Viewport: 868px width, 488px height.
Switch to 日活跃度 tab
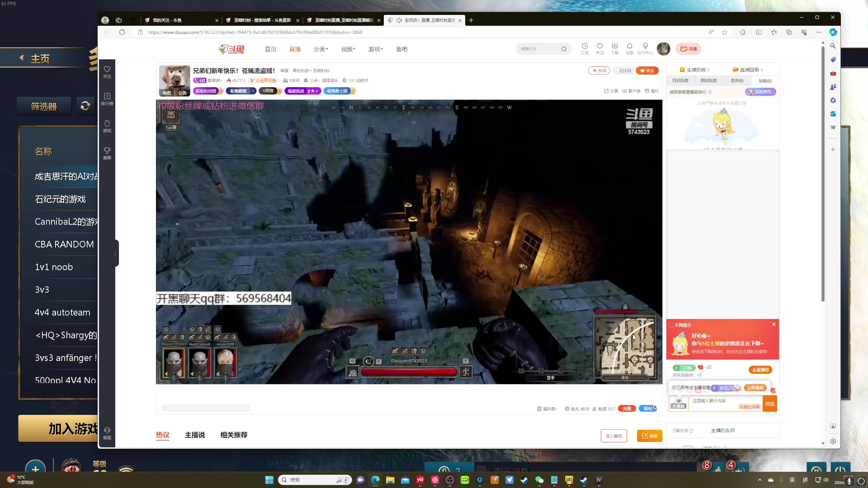coord(680,80)
